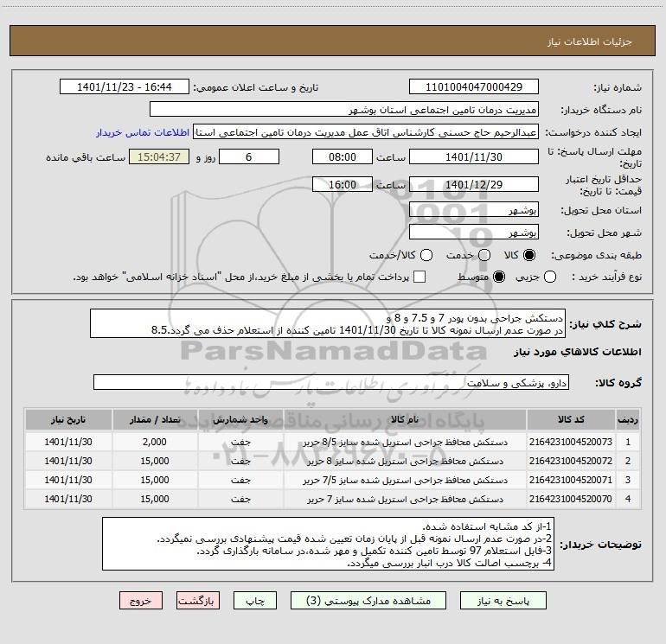Click the glove item name سایز 8/5
Image resolution: width=666 pixels, height=644 pixels.
tap(405, 442)
